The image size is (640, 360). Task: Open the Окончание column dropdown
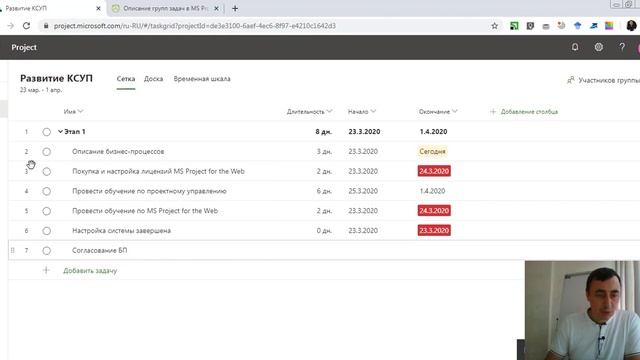(x=455, y=111)
